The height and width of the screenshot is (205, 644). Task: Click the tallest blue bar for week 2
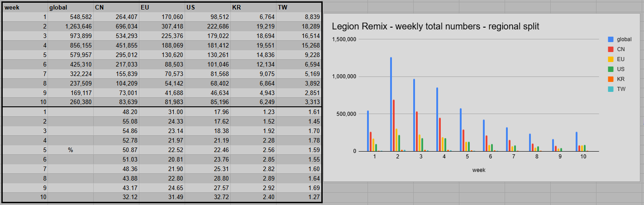click(x=391, y=104)
